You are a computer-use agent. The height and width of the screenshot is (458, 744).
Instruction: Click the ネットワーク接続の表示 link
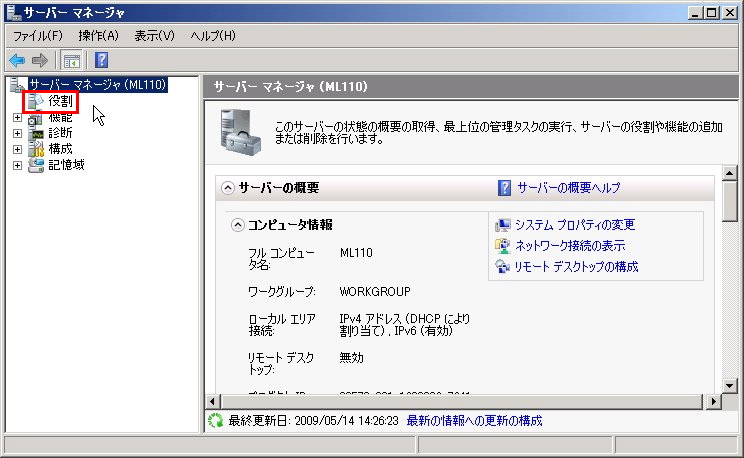570,246
